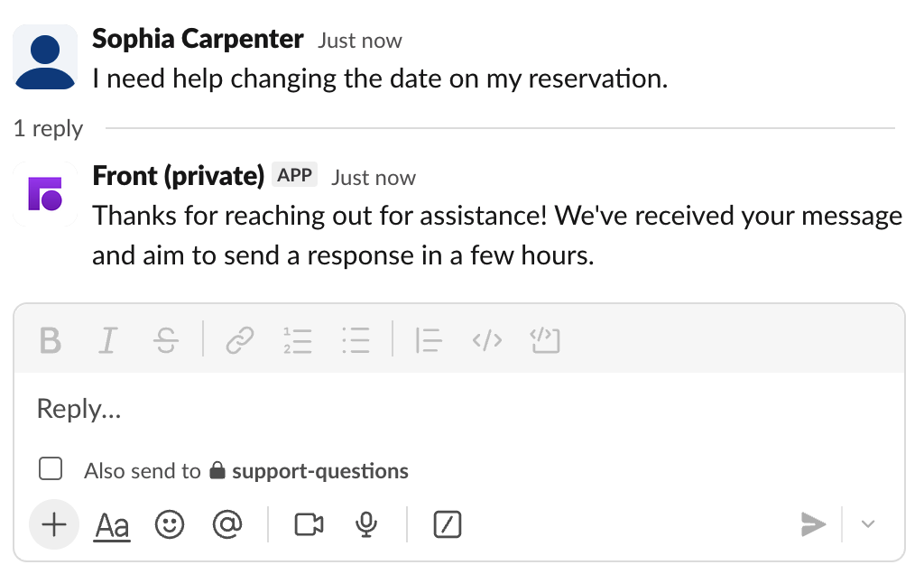Insert a code block
The image size is (924, 574).
545,340
